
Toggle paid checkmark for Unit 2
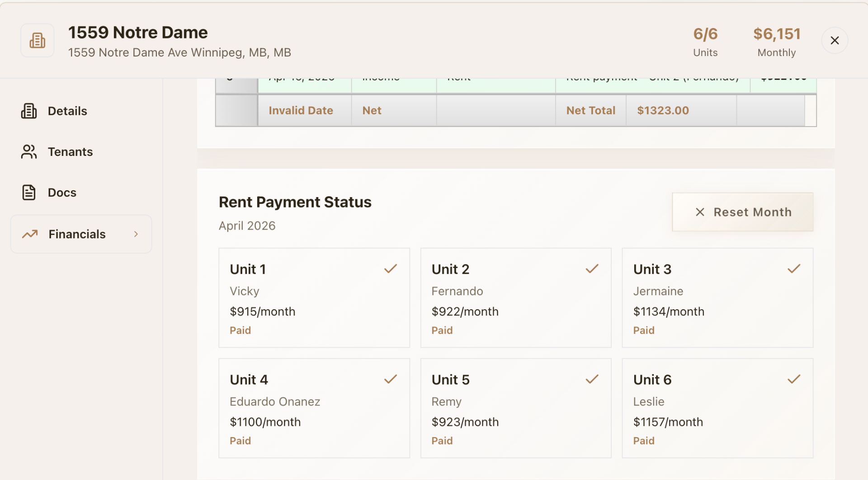coord(592,269)
